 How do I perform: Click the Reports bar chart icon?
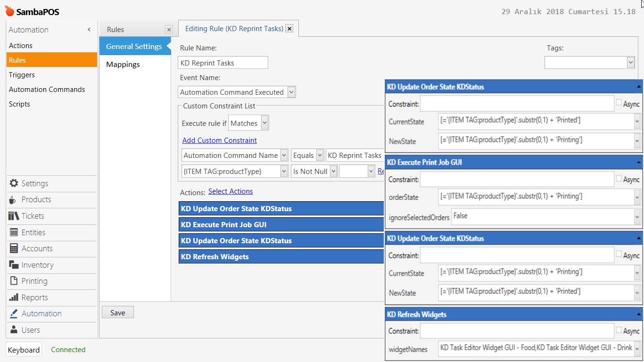pos(14,297)
